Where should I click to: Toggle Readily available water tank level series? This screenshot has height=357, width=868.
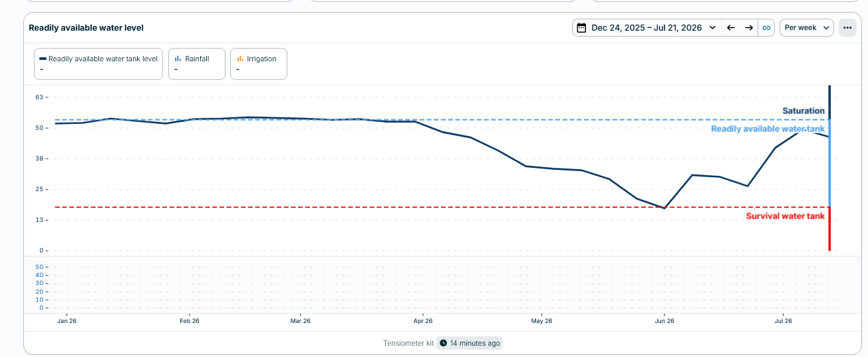click(98, 64)
